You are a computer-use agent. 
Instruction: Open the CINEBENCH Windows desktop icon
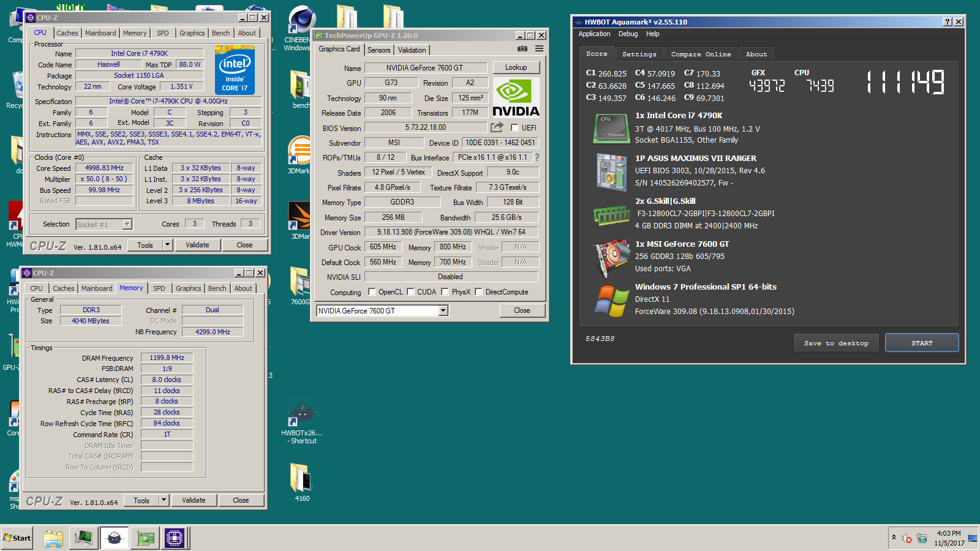301,28
